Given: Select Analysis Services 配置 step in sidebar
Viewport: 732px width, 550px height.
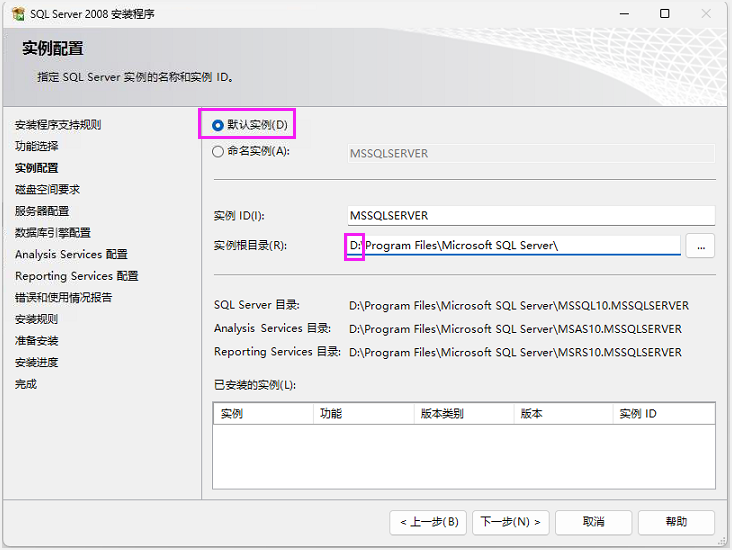Looking at the screenshot, I should tap(71, 254).
